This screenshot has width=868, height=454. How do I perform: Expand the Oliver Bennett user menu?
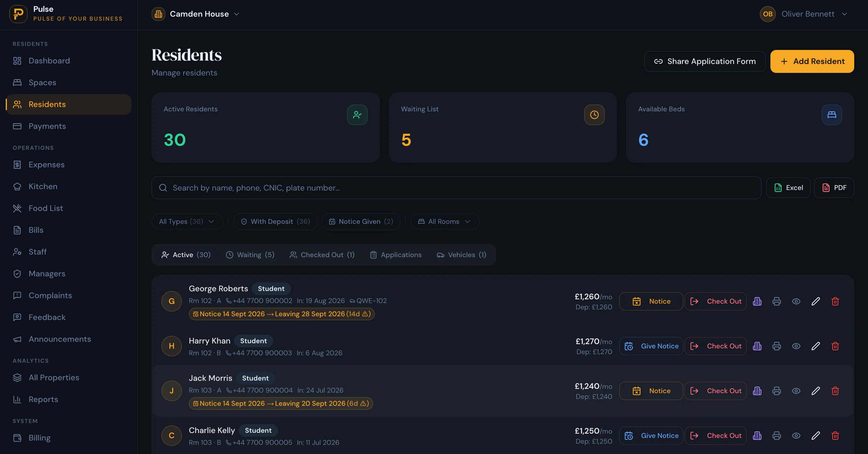click(804, 14)
